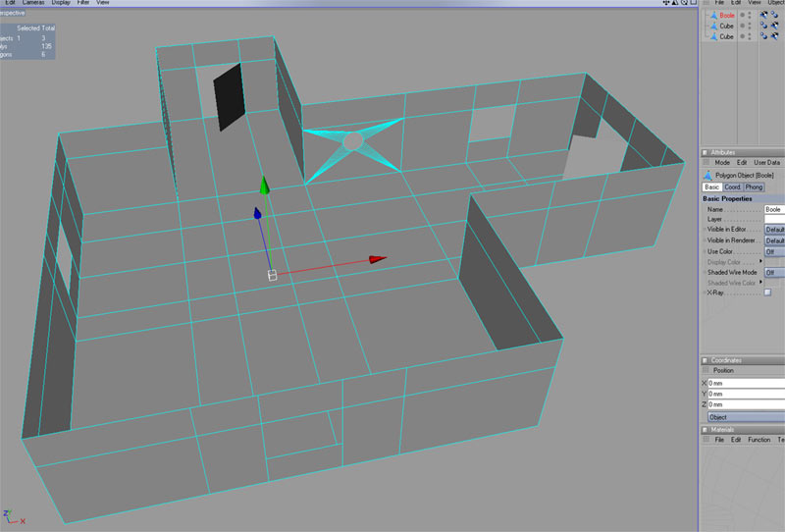Click the empty Layer field

(774, 220)
